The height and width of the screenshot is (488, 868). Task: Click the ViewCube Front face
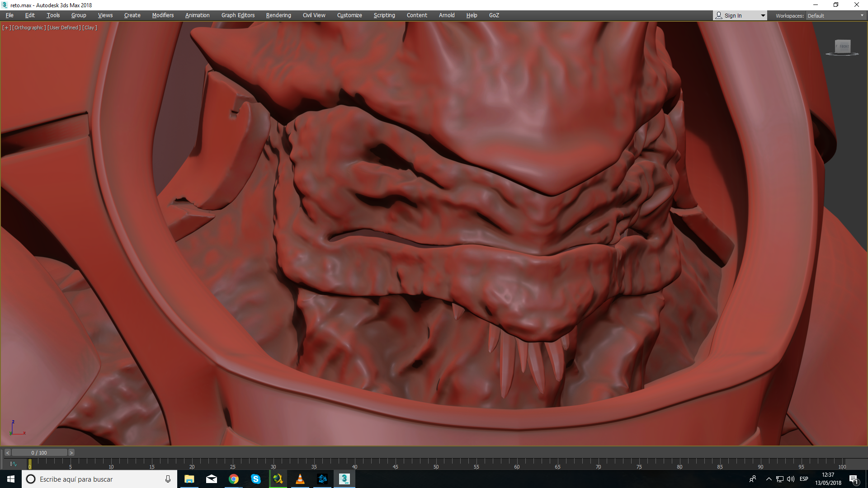843,46
